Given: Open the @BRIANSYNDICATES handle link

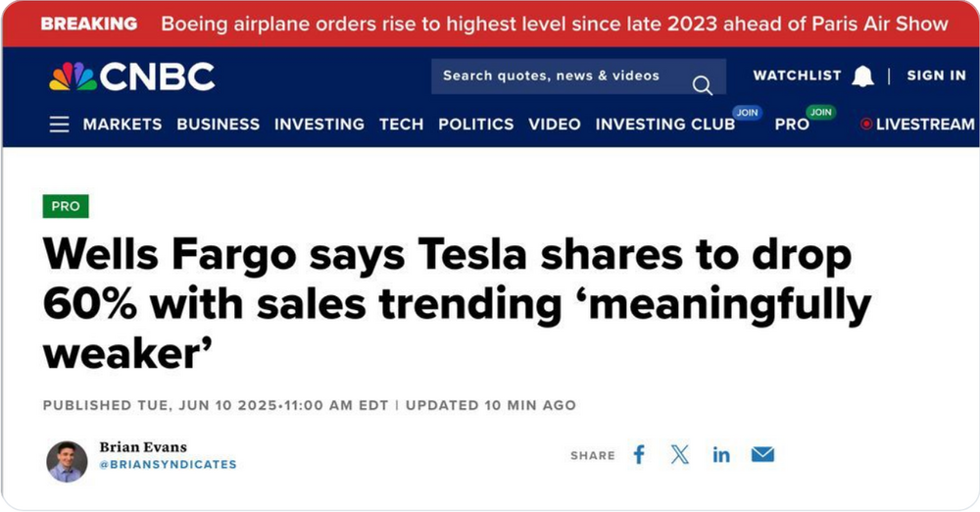Looking at the screenshot, I should point(168,464).
